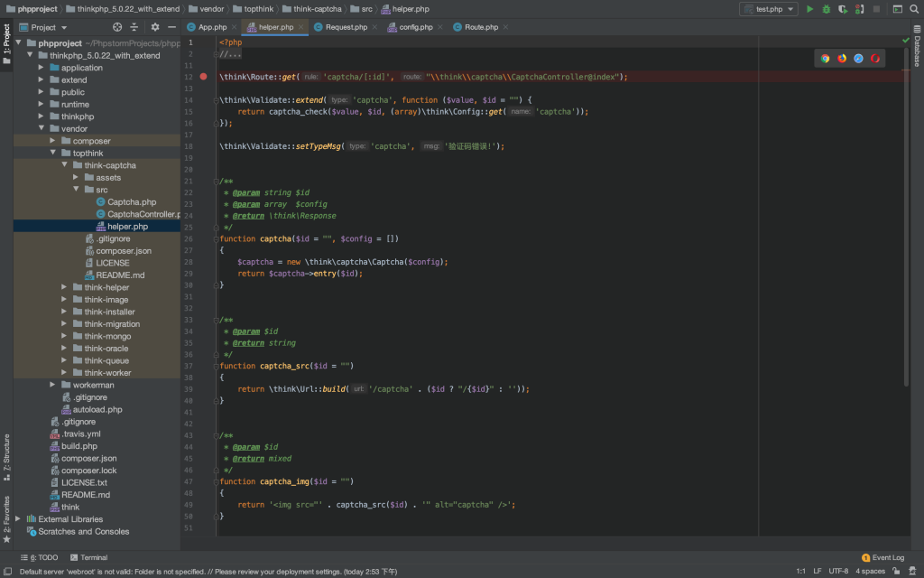Click the Search Everywhere magnifier icon
924x578 pixels.
click(x=914, y=9)
